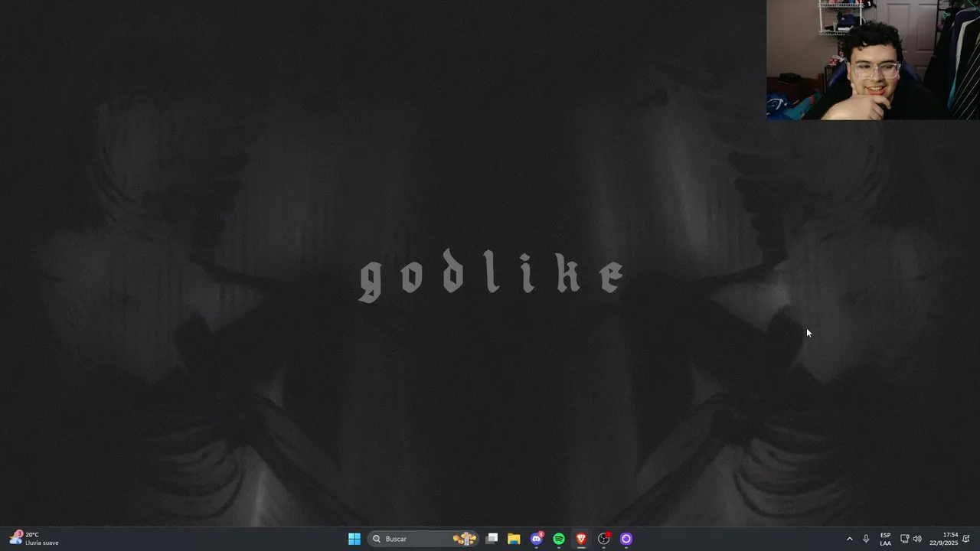Click the Buscar search box
Viewport: 980px width, 551px height.
point(423,539)
